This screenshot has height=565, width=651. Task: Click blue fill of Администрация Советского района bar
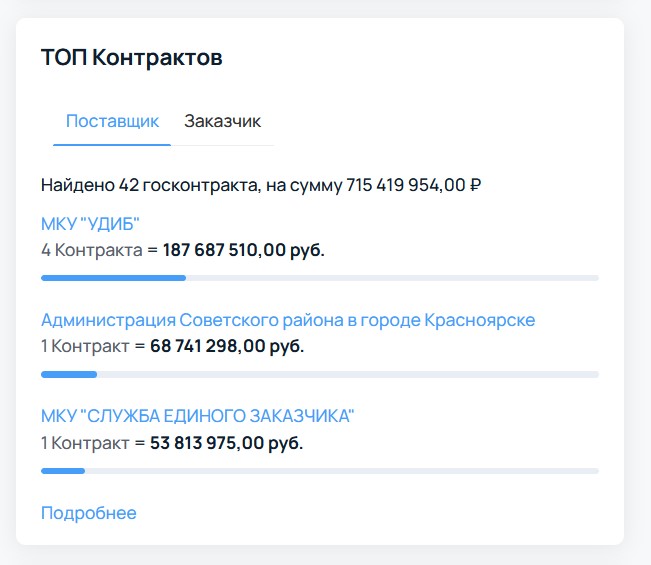click(x=69, y=374)
